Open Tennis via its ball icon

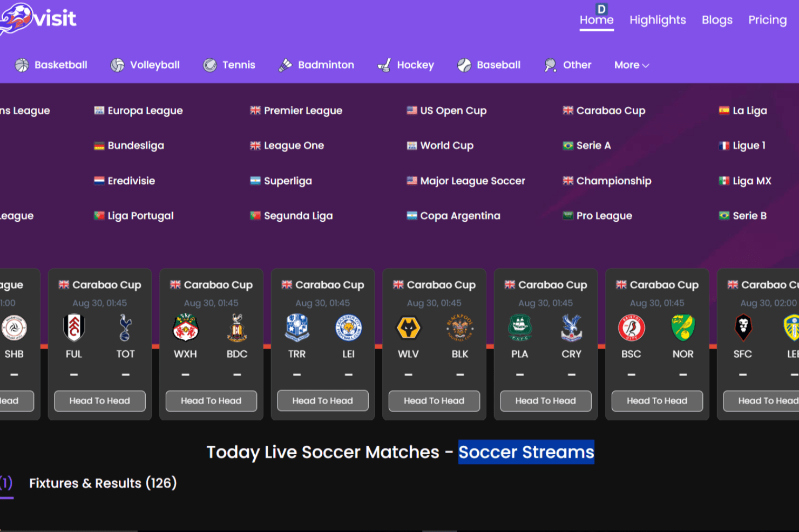tap(210, 65)
